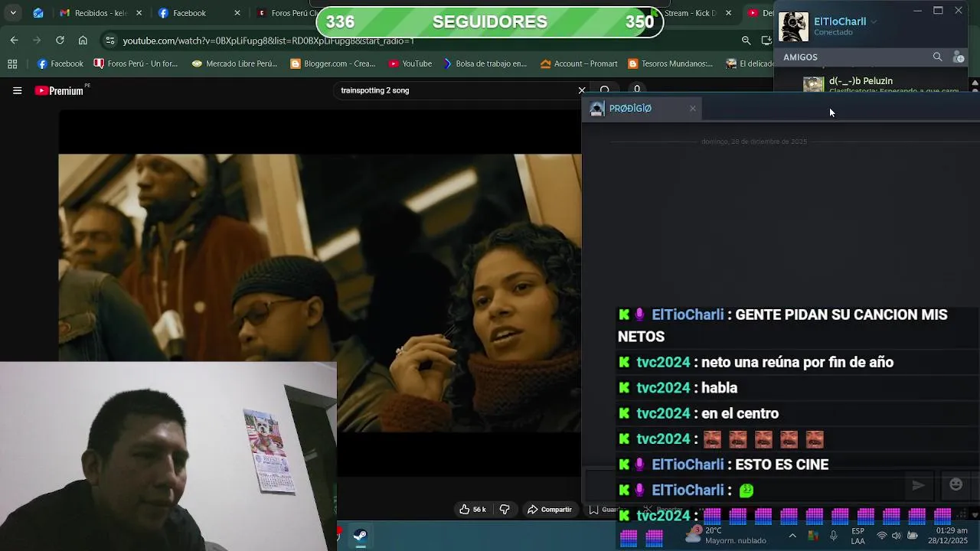Screen dimensions: 980x551
Task: Open the Facebook bookmark
Action: 60,64
